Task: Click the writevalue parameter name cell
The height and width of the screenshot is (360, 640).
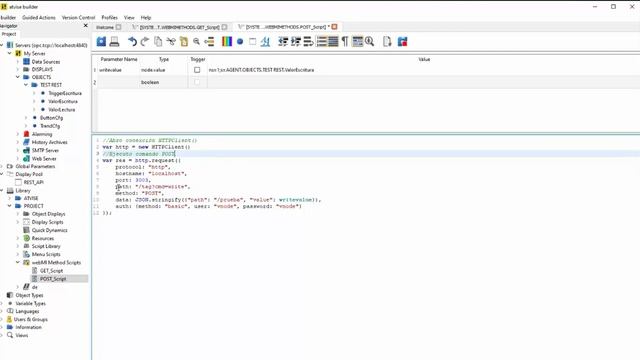Action: [x=118, y=70]
